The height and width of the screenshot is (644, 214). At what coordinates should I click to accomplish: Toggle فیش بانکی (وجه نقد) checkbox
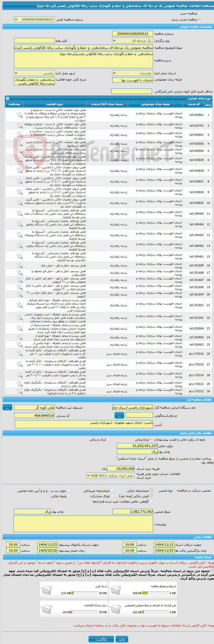pyautogui.click(x=151, y=496)
